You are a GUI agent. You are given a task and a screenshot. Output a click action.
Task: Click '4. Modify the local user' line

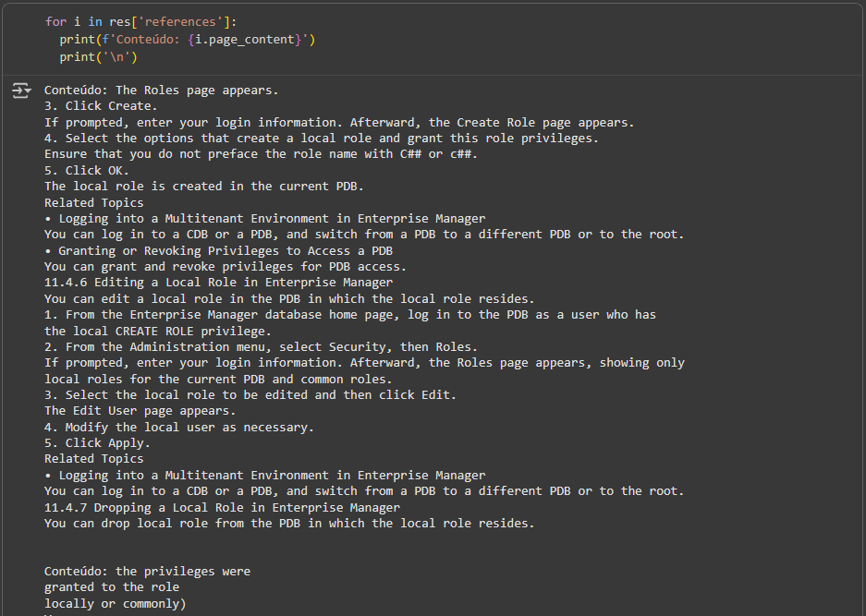click(x=179, y=427)
